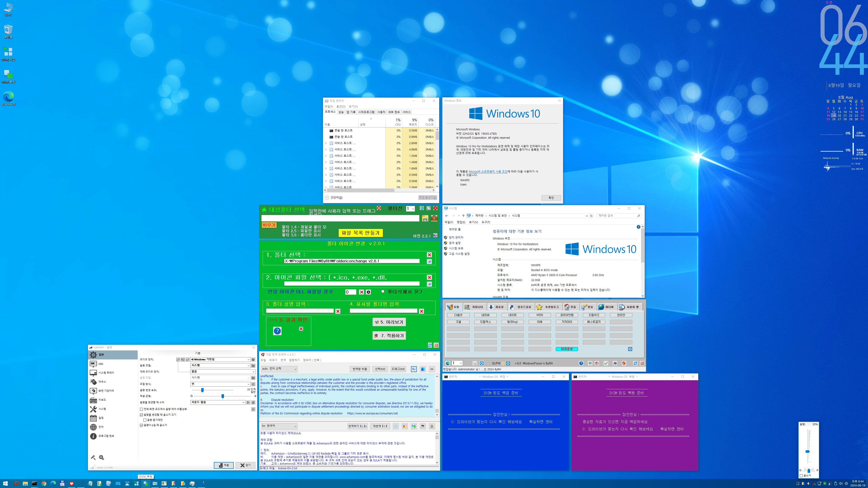
Task: Expand address bar history dropdown in System window
Action: pyautogui.click(x=587, y=216)
